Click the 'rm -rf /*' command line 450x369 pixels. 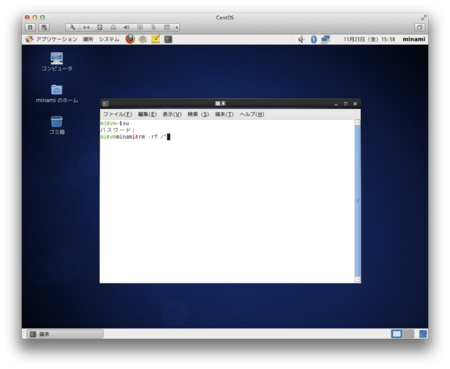(135, 137)
